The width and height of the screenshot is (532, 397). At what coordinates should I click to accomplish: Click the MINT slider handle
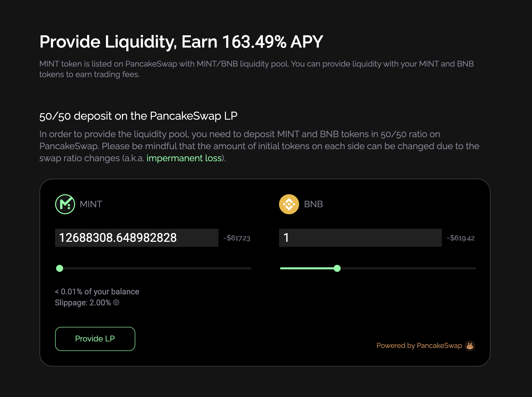click(x=60, y=268)
